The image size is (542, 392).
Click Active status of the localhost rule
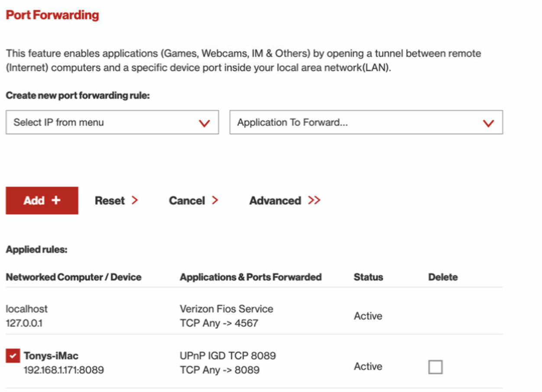click(x=368, y=316)
